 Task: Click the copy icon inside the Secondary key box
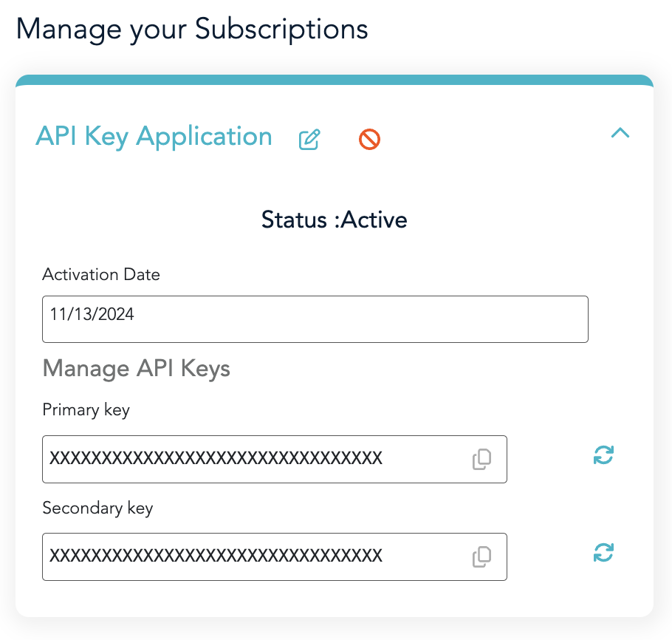coord(482,556)
